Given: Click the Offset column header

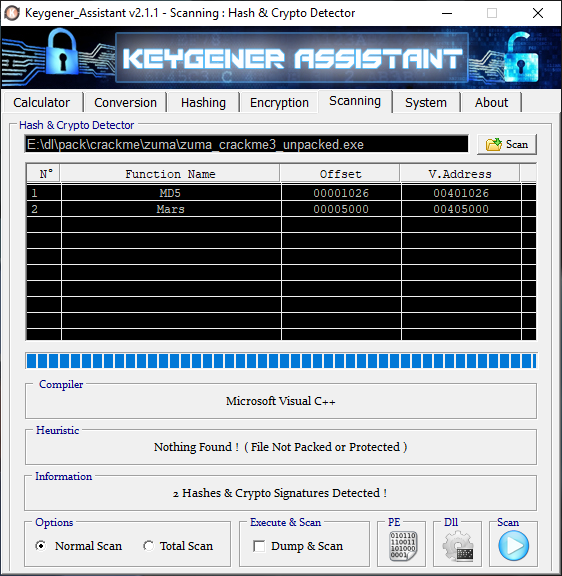Looking at the screenshot, I should [x=340, y=173].
